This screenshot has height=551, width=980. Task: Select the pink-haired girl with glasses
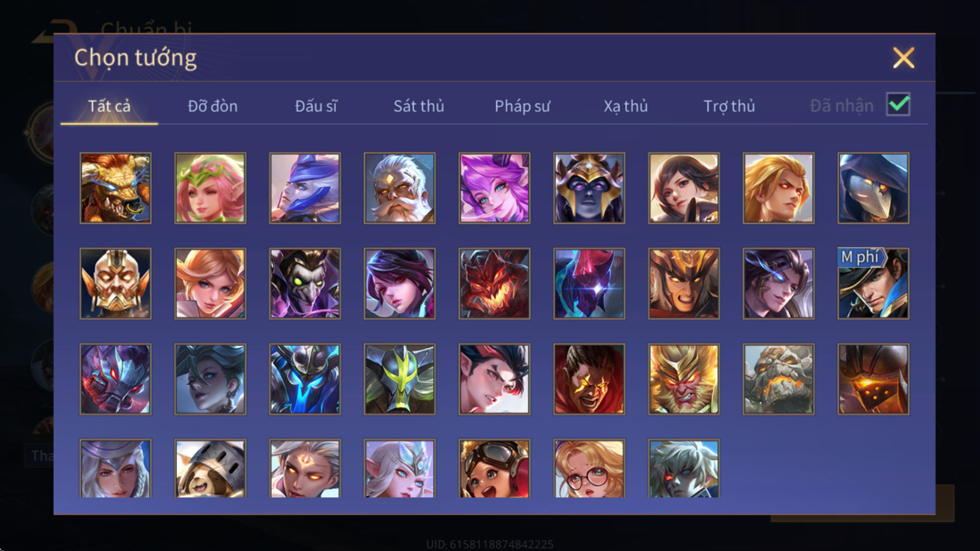(x=589, y=468)
